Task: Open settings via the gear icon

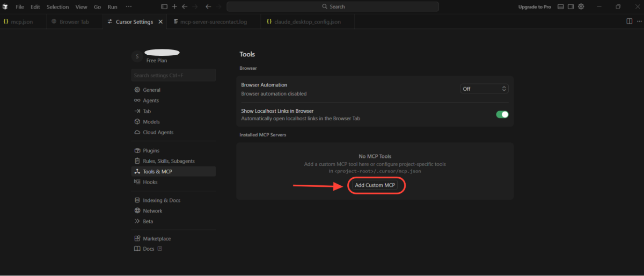Action: point(581,6)
